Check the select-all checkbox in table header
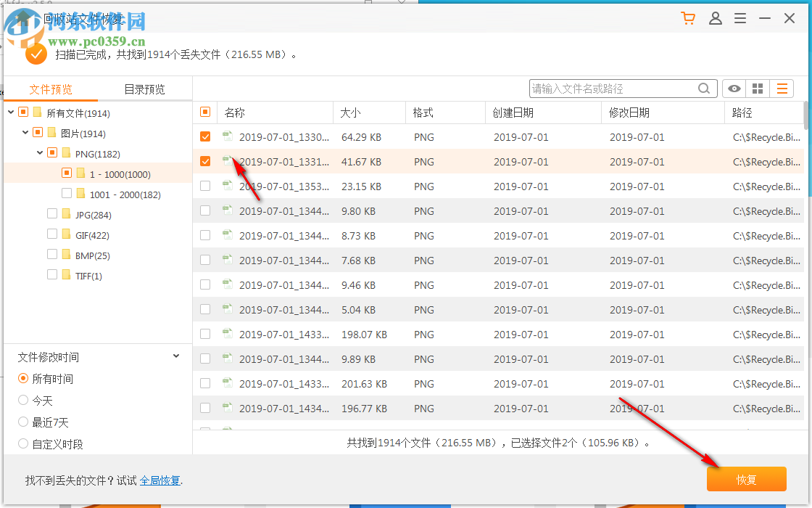This screenshot has height=508, width=812. click(x=205, y=112)
